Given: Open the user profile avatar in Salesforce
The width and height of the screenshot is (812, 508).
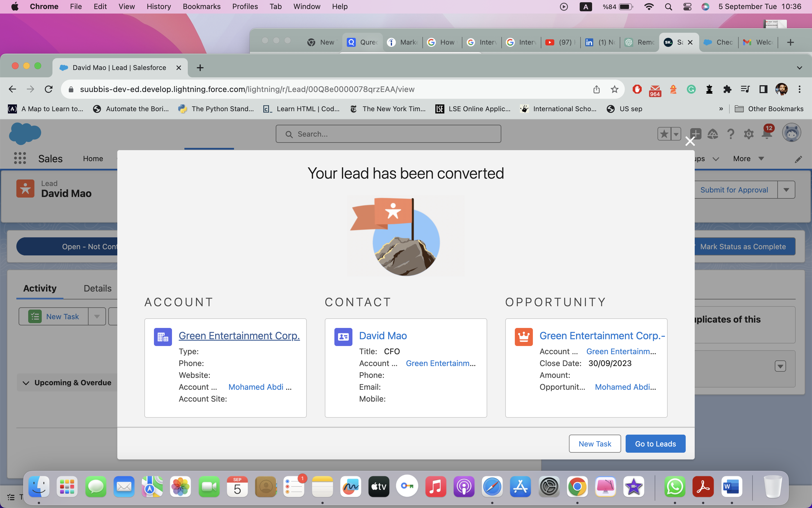Looking at the screenshot, I should (791, 133).
